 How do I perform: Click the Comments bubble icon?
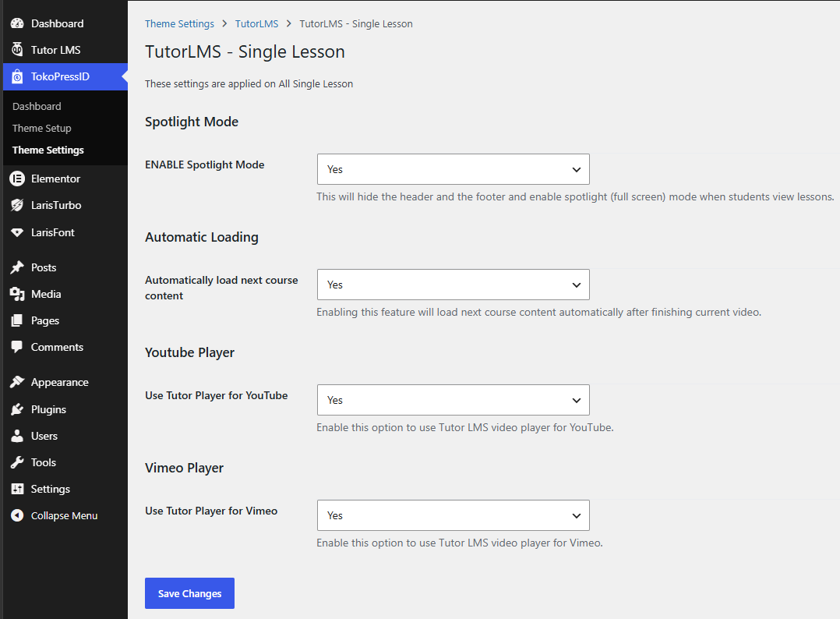point(17,347)
